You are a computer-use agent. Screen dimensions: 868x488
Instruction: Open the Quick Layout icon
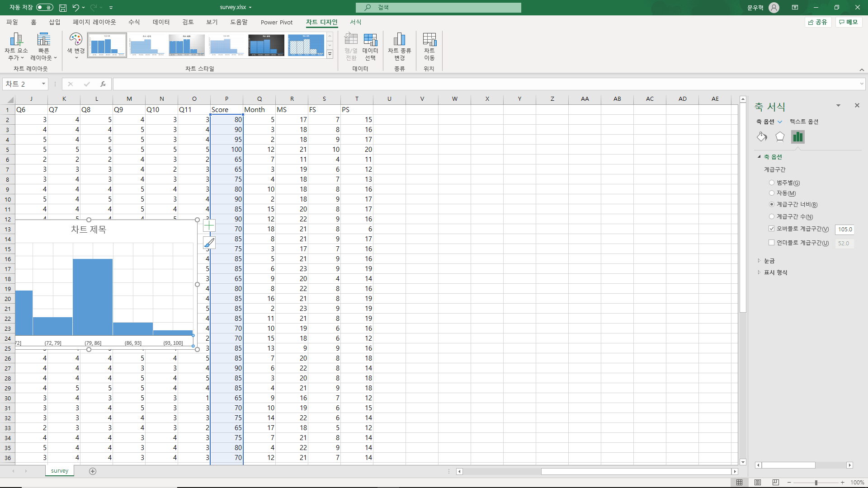(x=43, y=40)
